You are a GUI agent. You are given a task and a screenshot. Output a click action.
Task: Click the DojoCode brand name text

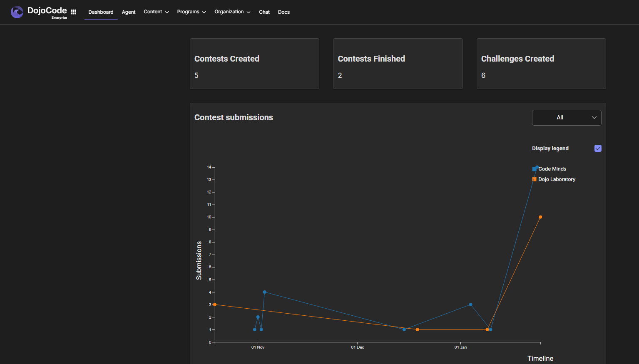coord(47,11)
